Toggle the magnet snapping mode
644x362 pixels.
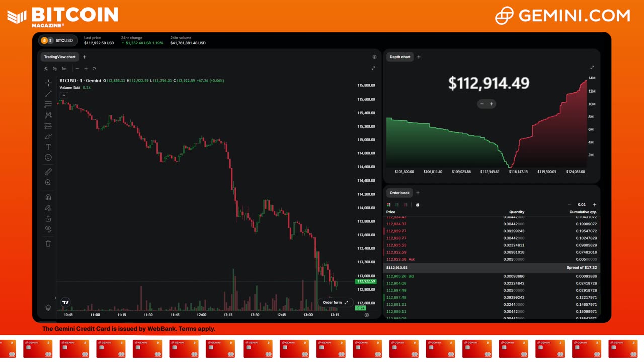point(48,197)
